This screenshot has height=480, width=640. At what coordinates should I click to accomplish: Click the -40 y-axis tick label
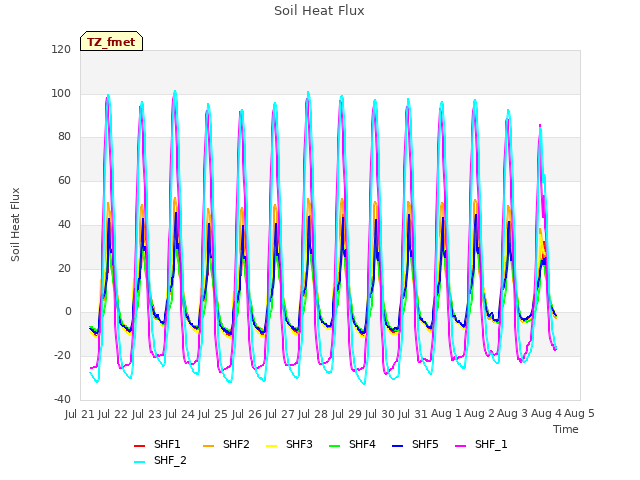(x=62, y=399)
